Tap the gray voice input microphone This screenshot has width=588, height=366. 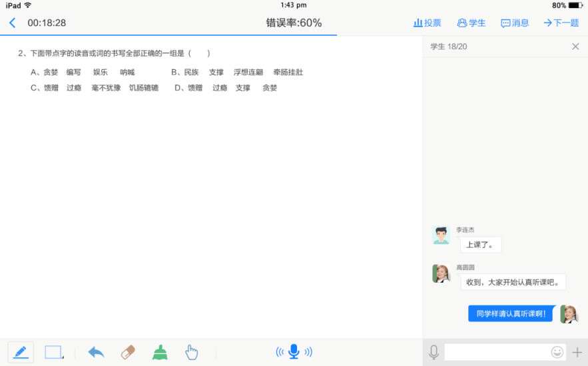coord(434,352)
